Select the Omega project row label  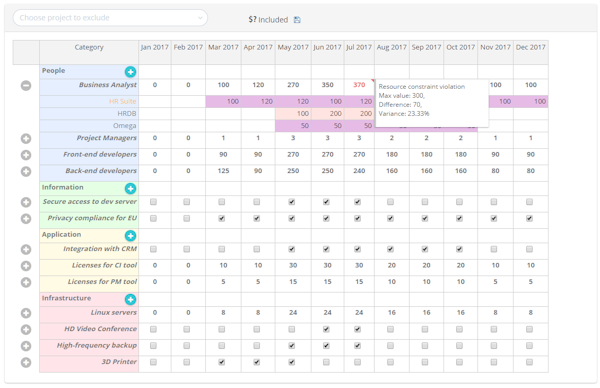click(124, 126)
